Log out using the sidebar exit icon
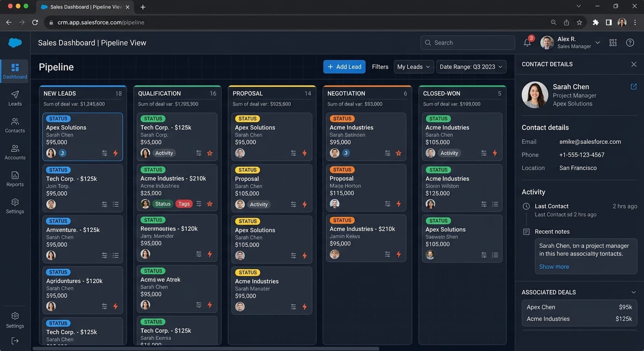 point(15,340)
